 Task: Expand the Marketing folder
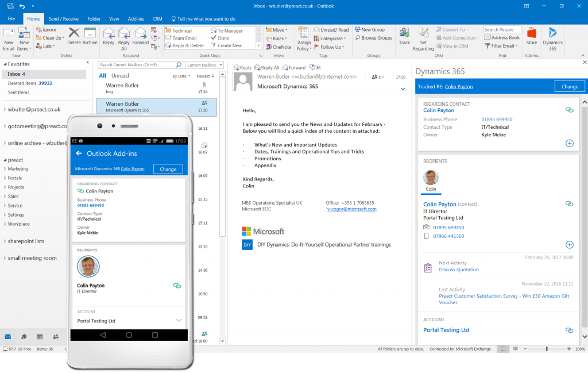click(5, 169)
